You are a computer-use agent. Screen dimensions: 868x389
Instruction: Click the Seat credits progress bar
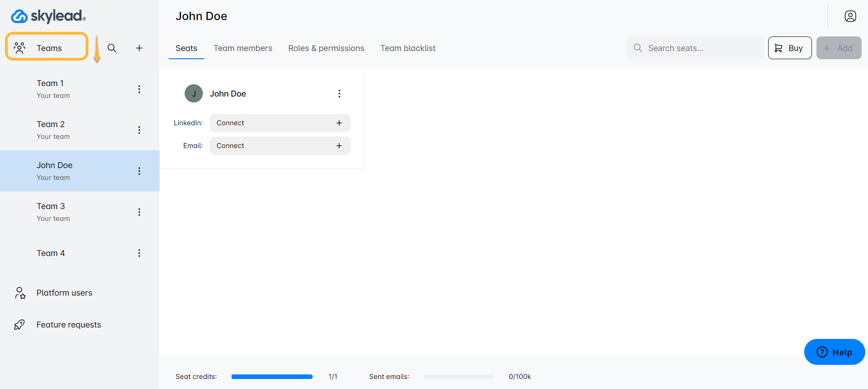click(272, 377)
